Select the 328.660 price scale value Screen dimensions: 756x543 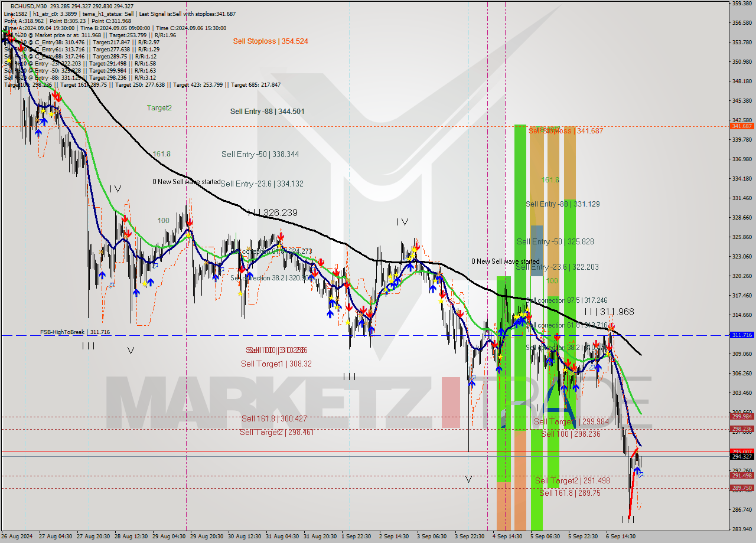point(742,218)
